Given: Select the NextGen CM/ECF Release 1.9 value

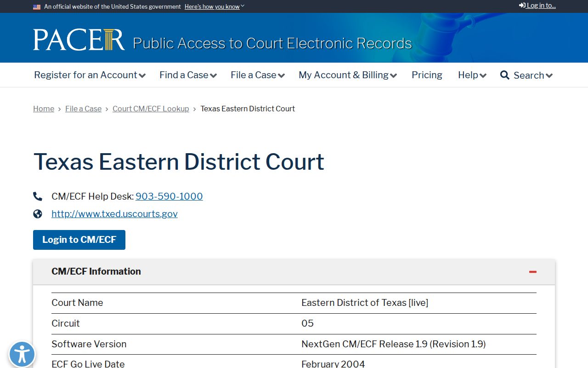Looking at the screenshot, I should point(393,344).
